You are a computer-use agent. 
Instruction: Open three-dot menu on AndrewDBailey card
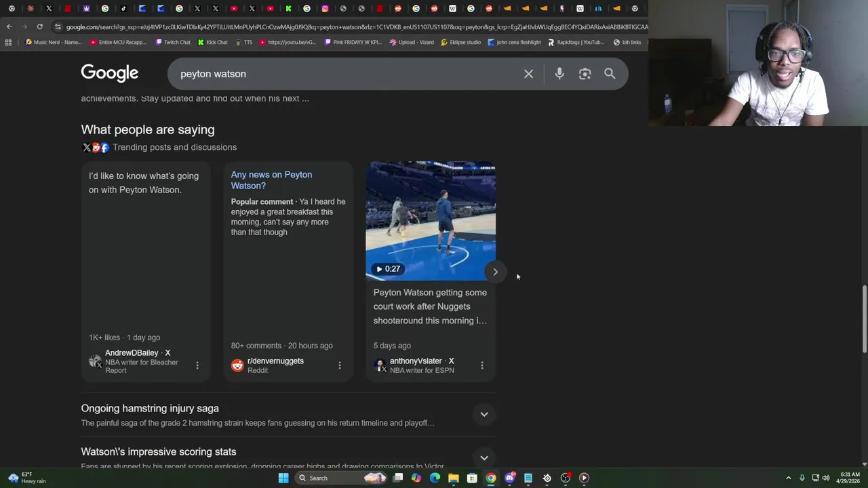197,365
